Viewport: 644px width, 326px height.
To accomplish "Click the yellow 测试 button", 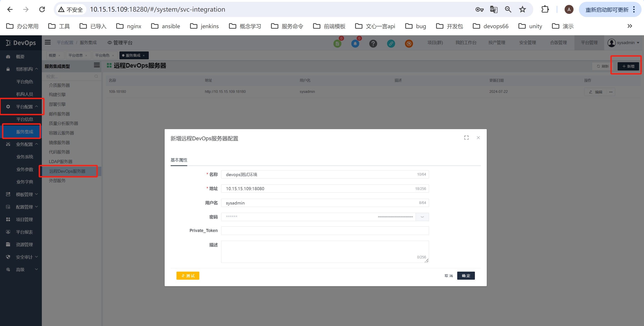I will tap(188, 275).
